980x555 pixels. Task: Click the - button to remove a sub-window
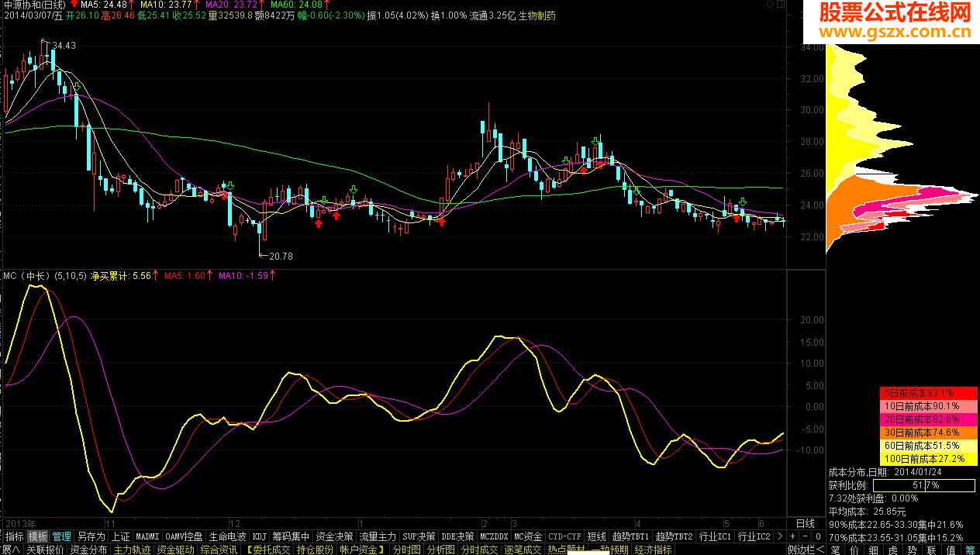[x=805, y=536]
